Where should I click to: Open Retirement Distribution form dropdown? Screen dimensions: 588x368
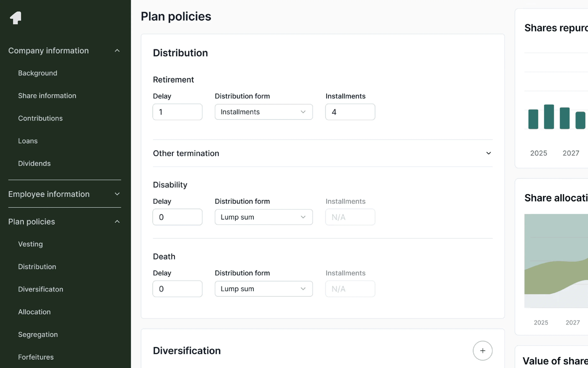(264, 112)
